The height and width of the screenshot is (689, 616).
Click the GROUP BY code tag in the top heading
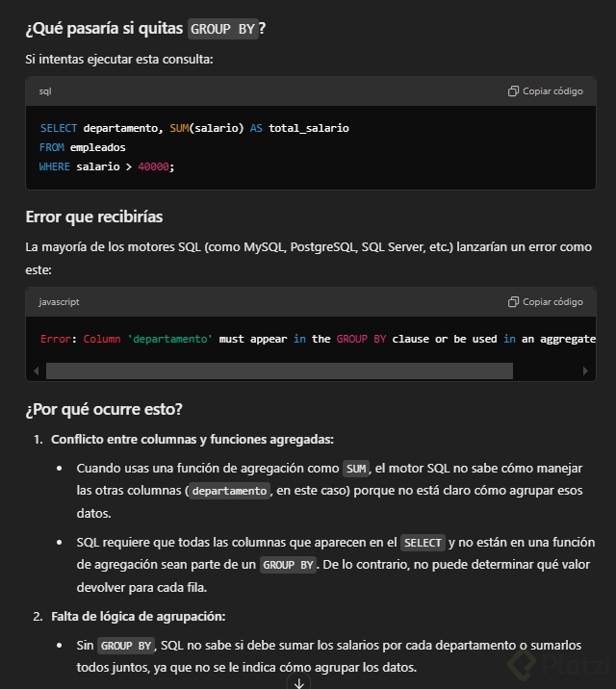(x=222, y=29)
